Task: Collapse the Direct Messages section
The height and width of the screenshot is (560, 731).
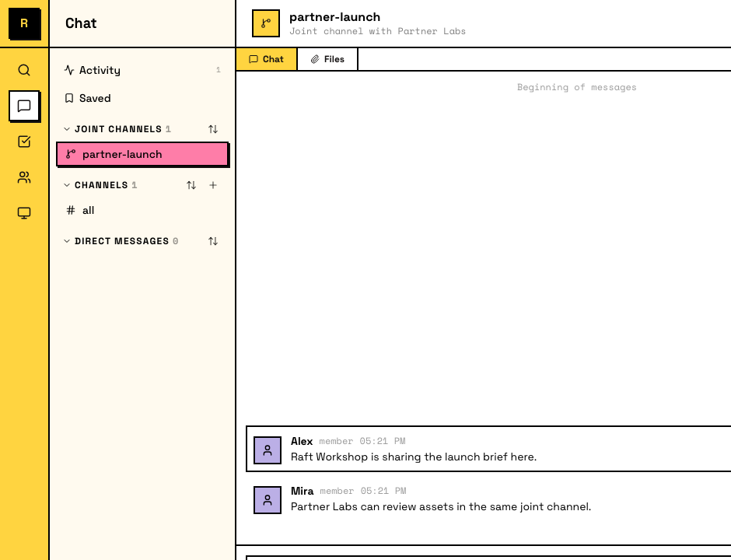Action: 67,241
